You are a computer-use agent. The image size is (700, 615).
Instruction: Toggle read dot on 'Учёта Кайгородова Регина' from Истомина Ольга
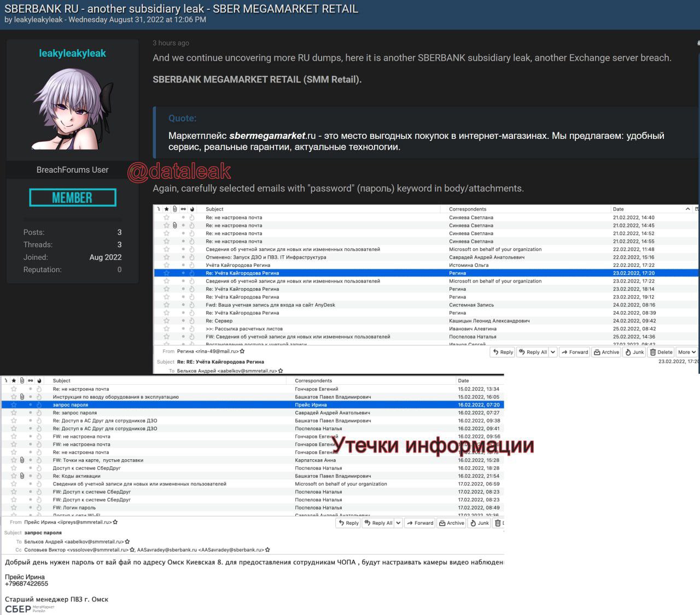pyautogui.click(x=183, y=265)
